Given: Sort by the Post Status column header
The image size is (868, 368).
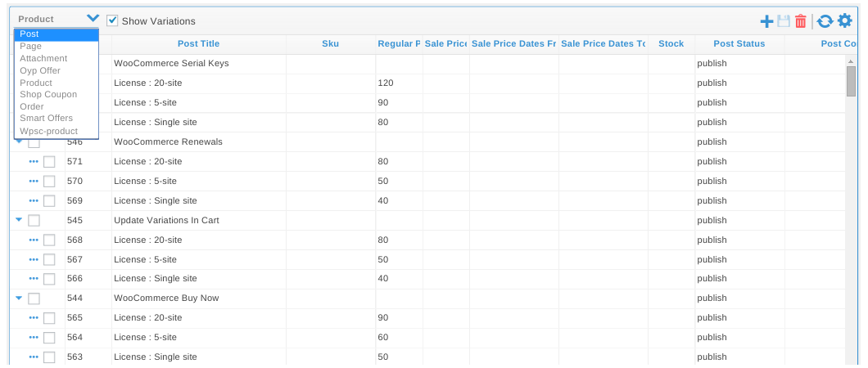Looking at the screenshot, I should click(x=739, y=43).
